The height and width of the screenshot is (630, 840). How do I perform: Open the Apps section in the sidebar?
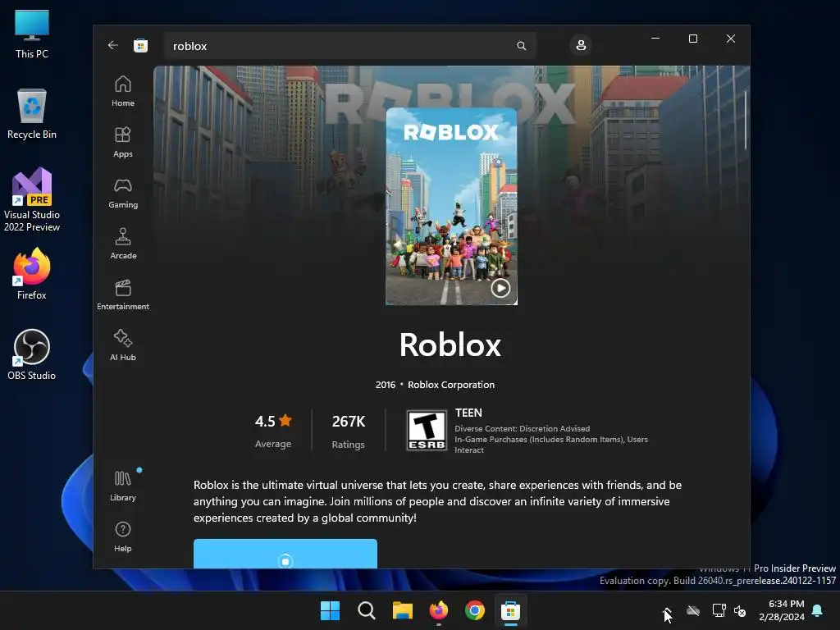click(x=123, y=142)
